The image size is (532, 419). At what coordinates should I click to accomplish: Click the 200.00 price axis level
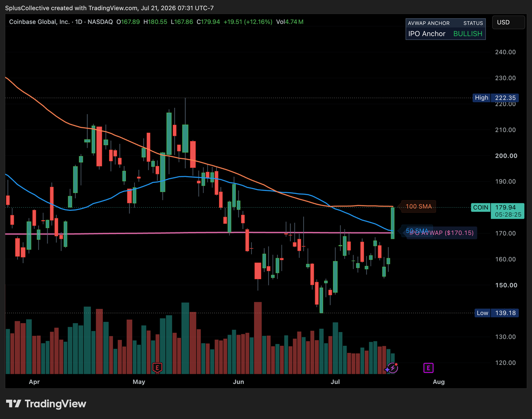pyautogui.click(x=505, y=156)
